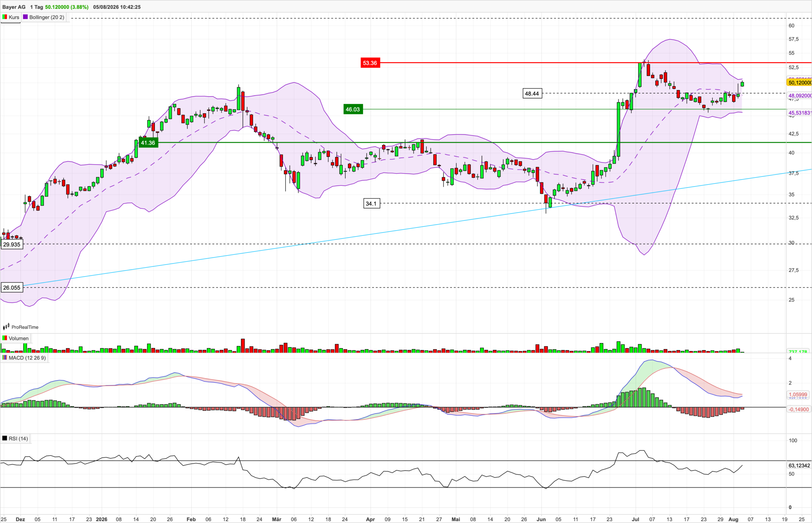Click the 'Dez' month label on time axis
812x523 pixels.
point(20,519)
